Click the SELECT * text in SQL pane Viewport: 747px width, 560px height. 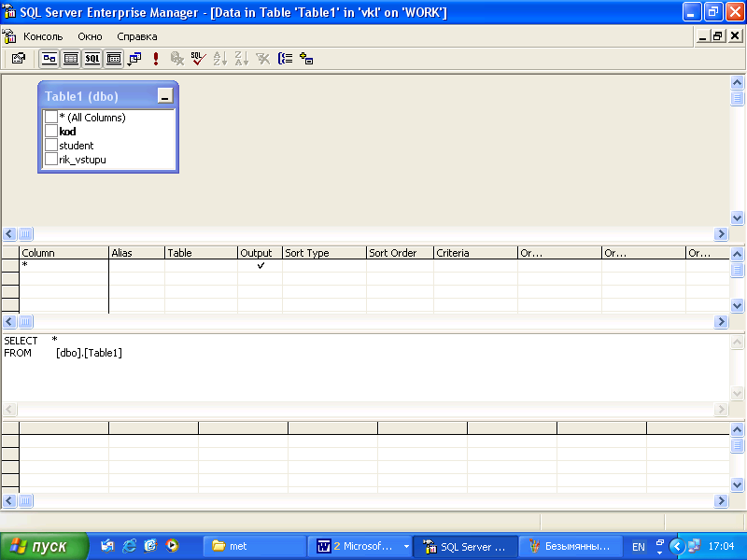pos(31,340)
